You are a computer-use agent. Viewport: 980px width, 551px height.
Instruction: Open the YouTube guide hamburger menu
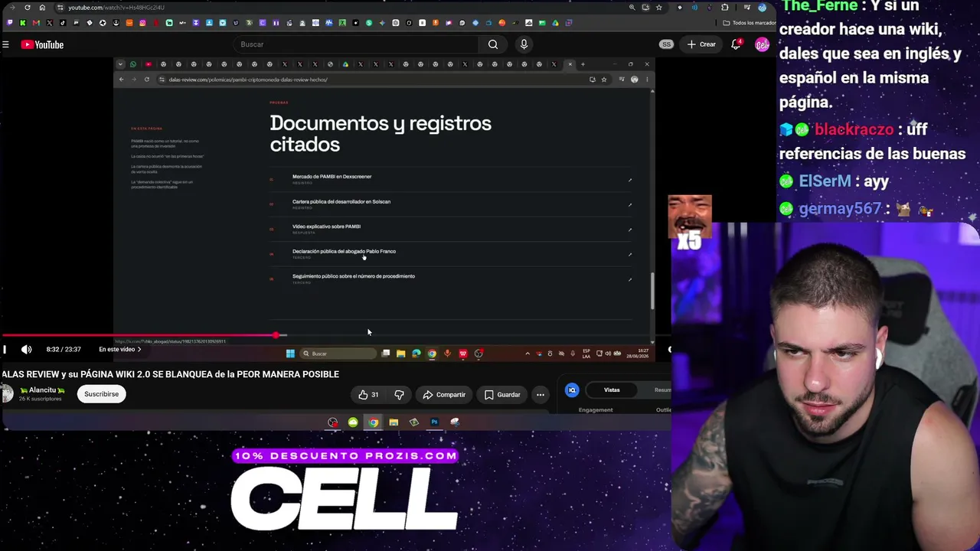[5, 44]
